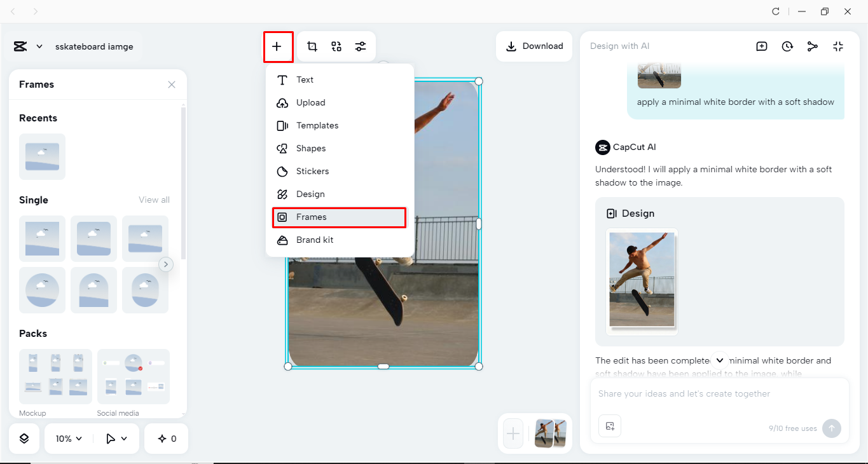Choose Text from the add menu
Image resolution: width=868 pixels, height=464 pixels.
[340, 79]
